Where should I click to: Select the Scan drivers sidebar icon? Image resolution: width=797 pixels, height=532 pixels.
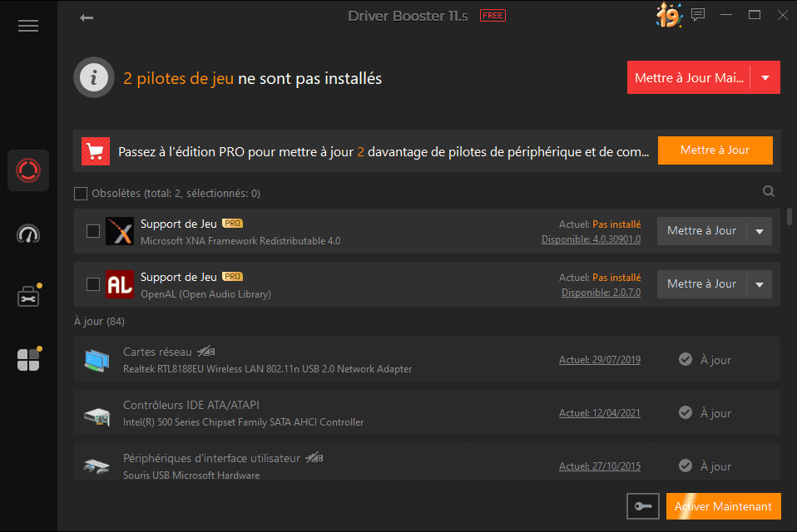pyautogui.click(x=28, y=170)
